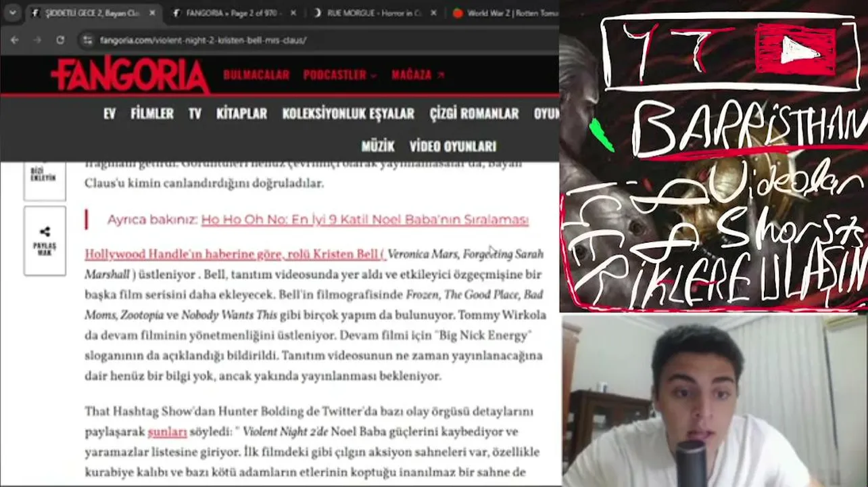
Task: Open the KOLEKSİYONLUK EŞYALAR section
Action: point(348,114)
